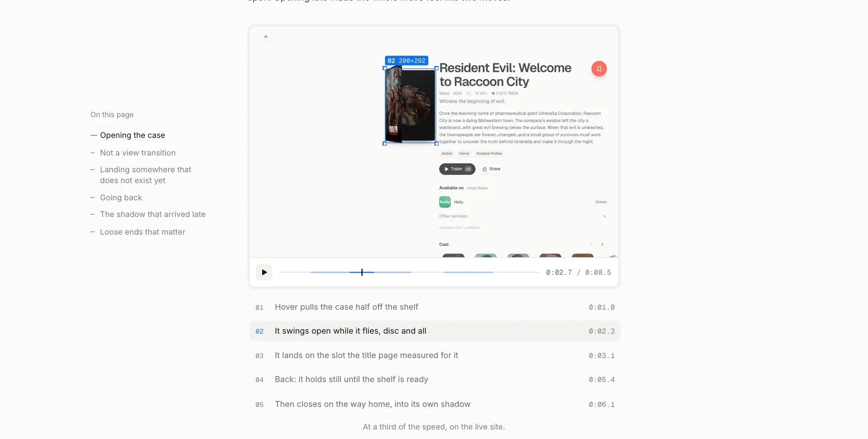Click the 'Resident Evil: Welcome to Raccoon City' title
The width and height of the screenshot is (868, 439).
(505, 75)
